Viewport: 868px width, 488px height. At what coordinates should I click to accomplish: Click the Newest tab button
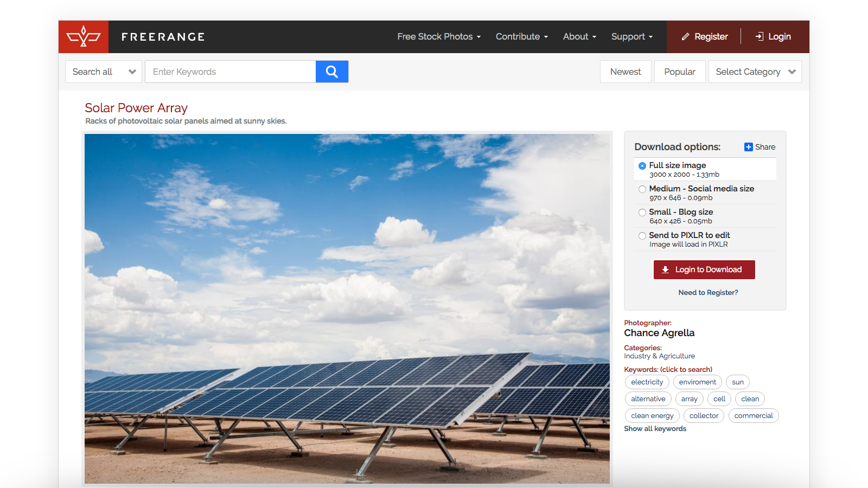pos(626,72)
